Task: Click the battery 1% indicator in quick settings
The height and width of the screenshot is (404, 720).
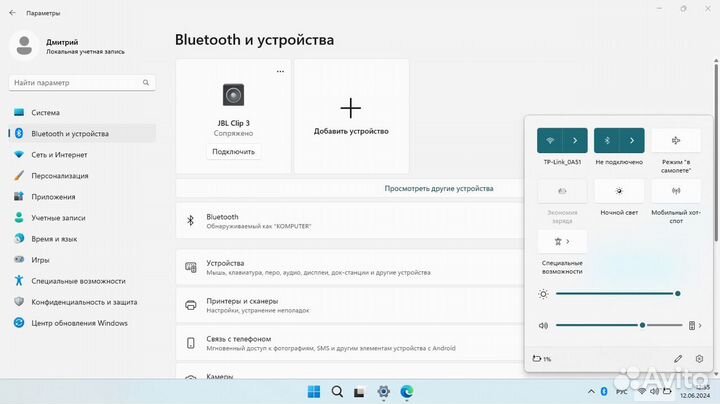Action: click(542, 359)
